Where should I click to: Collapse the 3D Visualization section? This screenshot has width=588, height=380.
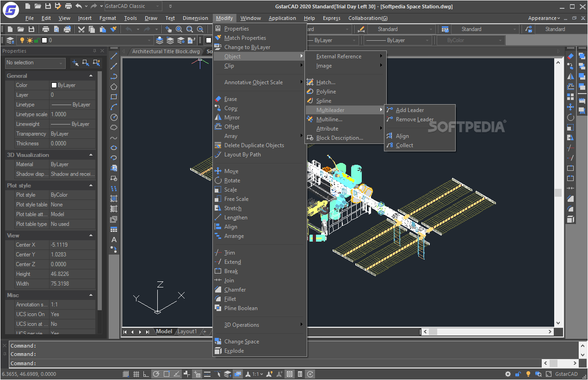[91, 155]
